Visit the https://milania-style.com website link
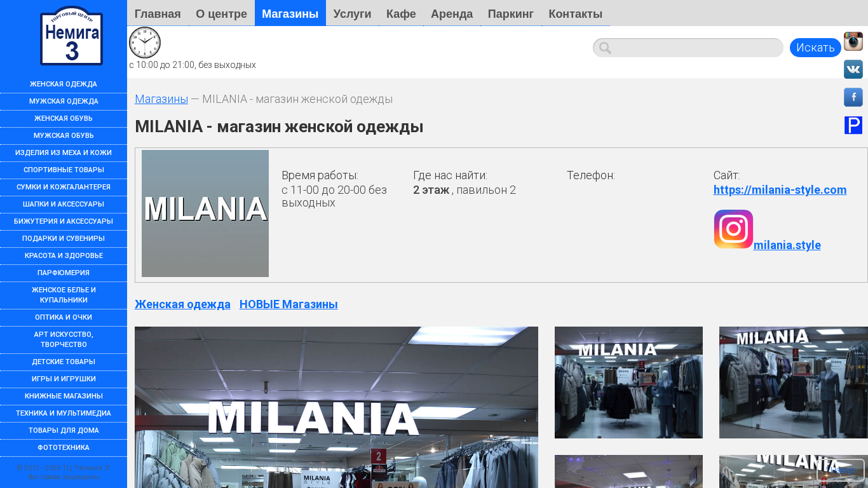 tap(780, 189)
